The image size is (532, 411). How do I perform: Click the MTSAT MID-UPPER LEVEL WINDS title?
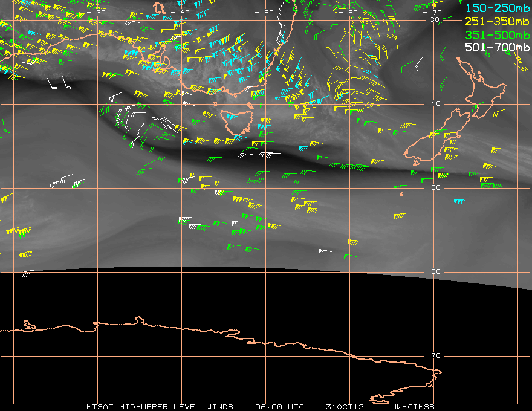(160, 407)
